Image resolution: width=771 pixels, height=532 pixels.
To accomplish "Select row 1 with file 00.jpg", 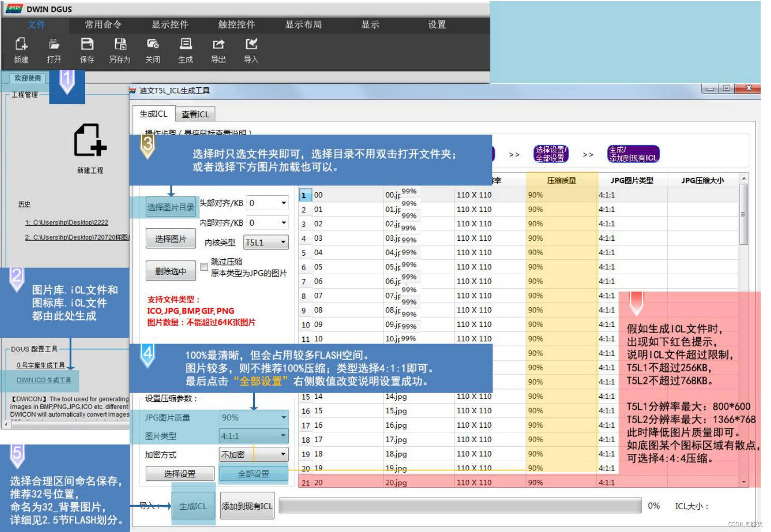I will click(519, 195).
